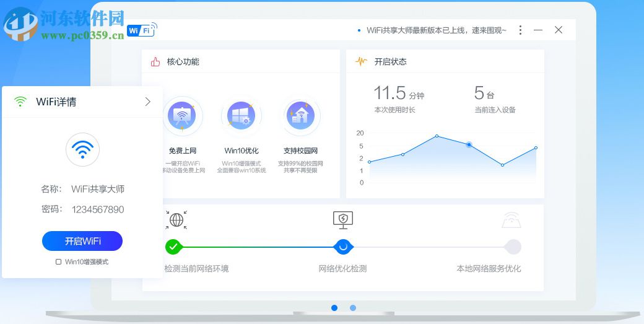The image size is (644, 324).
Task: Click the password field 1234567890
Action: pos(98,209)
